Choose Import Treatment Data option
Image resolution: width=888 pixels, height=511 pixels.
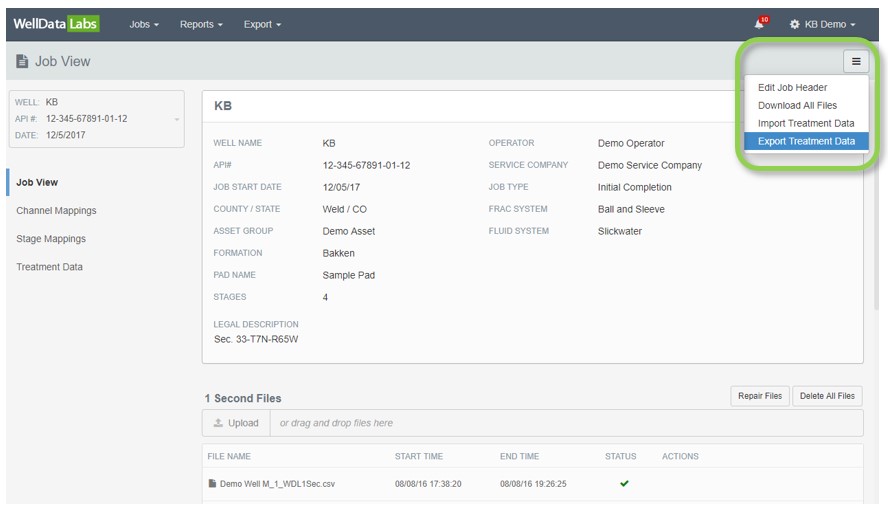click(806, 123)
